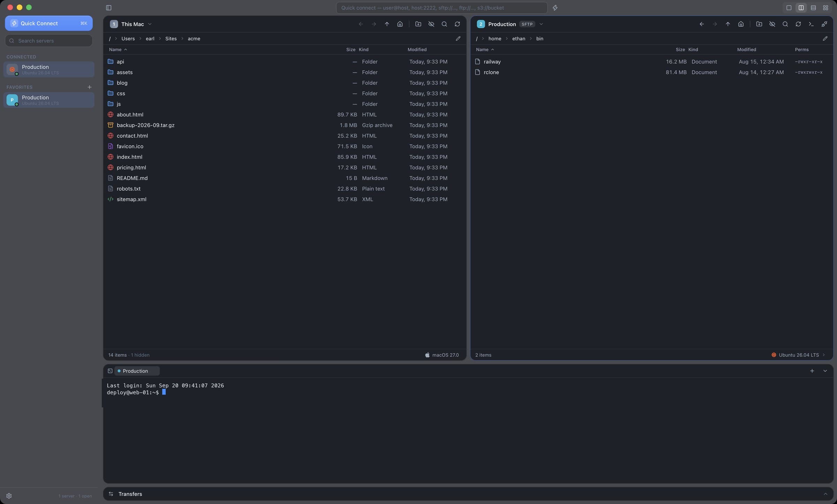The image size is (837, 504).
Task: Expand Ubuntu 26.04 LTS server info chevron
Action: click(x=824, y=355)
